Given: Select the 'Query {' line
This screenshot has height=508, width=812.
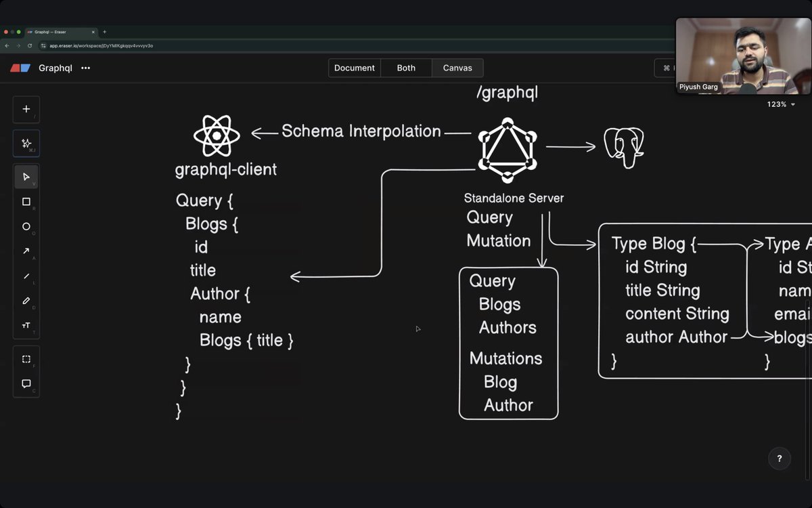Looking at the screenshot, I should tap(204, 201).
